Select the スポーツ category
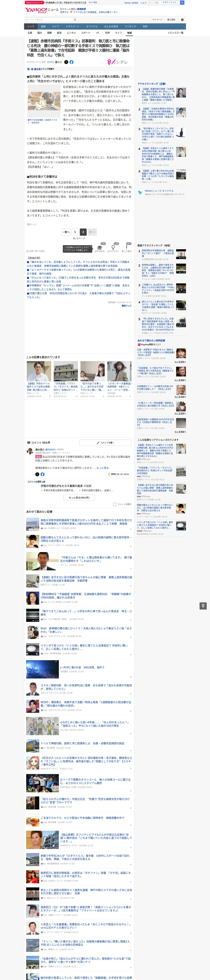210x980 pixels. coord(86,33)
